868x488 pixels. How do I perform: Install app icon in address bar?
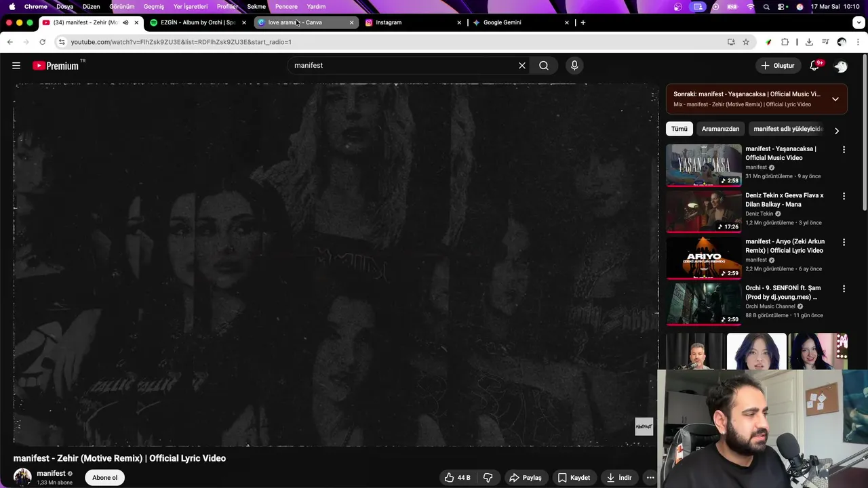(731, 42)
